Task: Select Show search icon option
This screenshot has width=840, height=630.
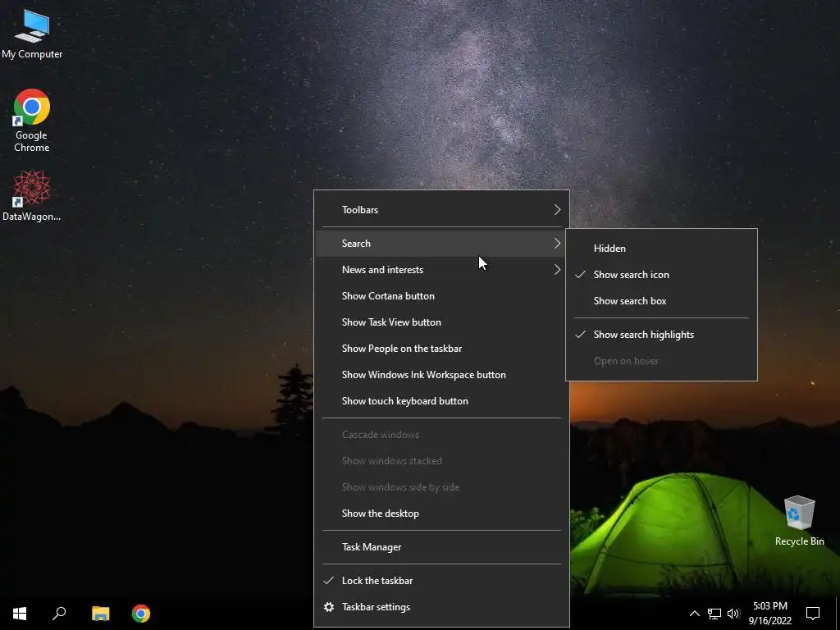Action: [x=661, y=274]
